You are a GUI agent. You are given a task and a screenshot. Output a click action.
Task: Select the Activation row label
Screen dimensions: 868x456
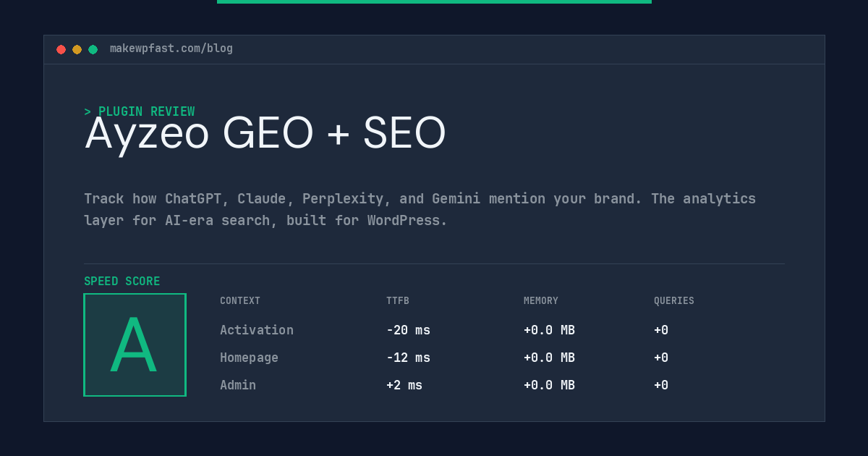point(257,330)
